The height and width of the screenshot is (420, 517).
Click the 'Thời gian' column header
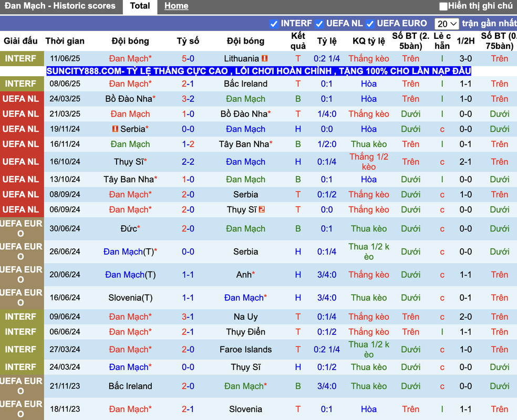[x=65, y=41]
